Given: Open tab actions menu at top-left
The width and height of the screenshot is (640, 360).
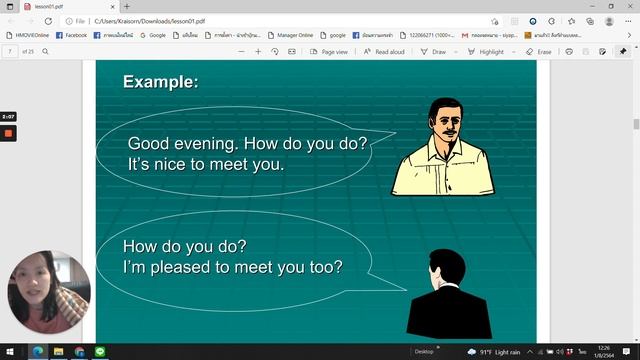Looking at the screenshot, I should click(x=10, y=7).
